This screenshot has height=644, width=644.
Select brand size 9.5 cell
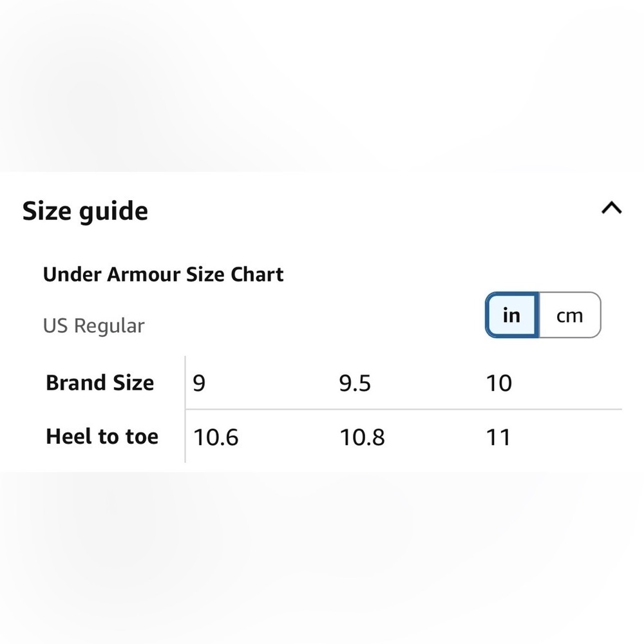pyautogui.click(x=355, y=383)
